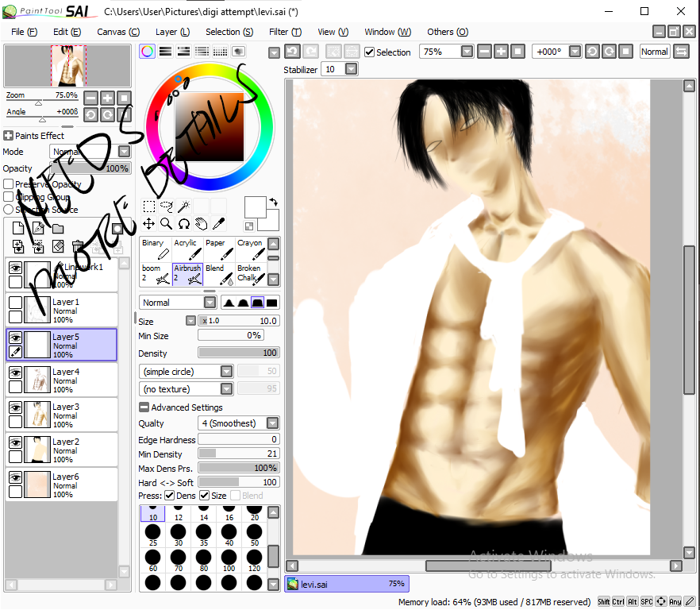Choose the Crayon brush
This screenshot has height=610, width=700.
tap(252, 249)
